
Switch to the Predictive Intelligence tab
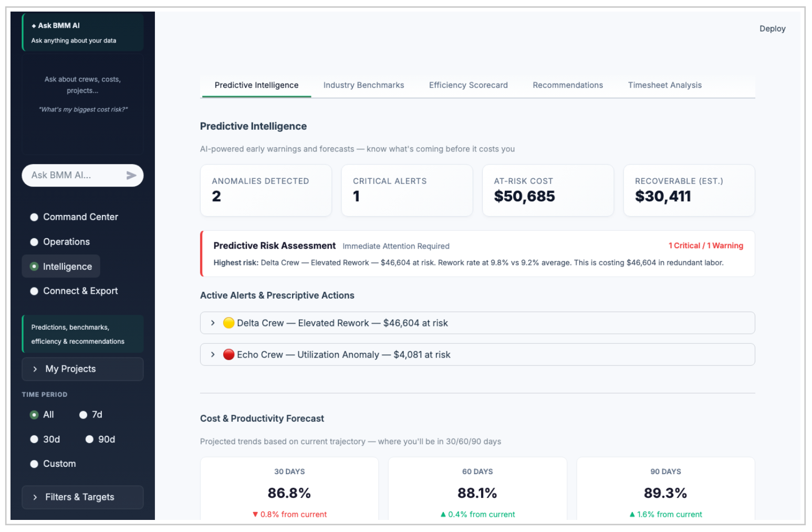click(256, 85)
